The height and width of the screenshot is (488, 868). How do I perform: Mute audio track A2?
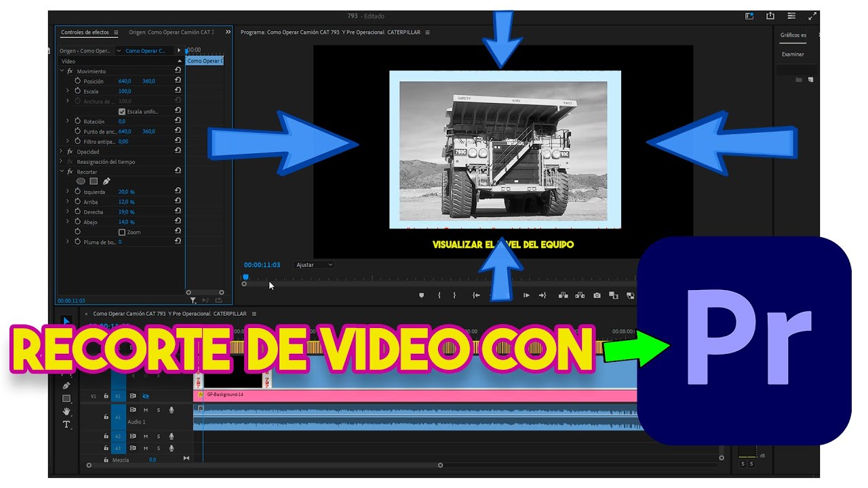(146, 436)
